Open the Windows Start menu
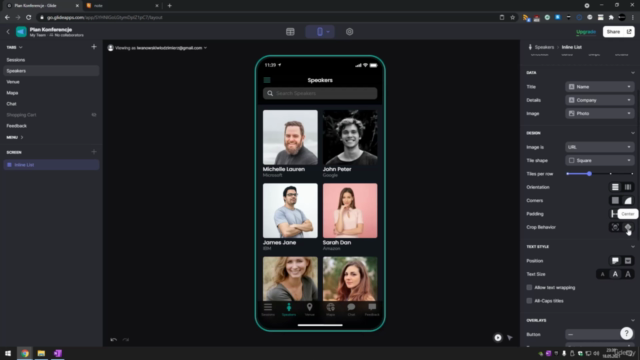The height and width of the screenshot is (360, 640). 8,353
